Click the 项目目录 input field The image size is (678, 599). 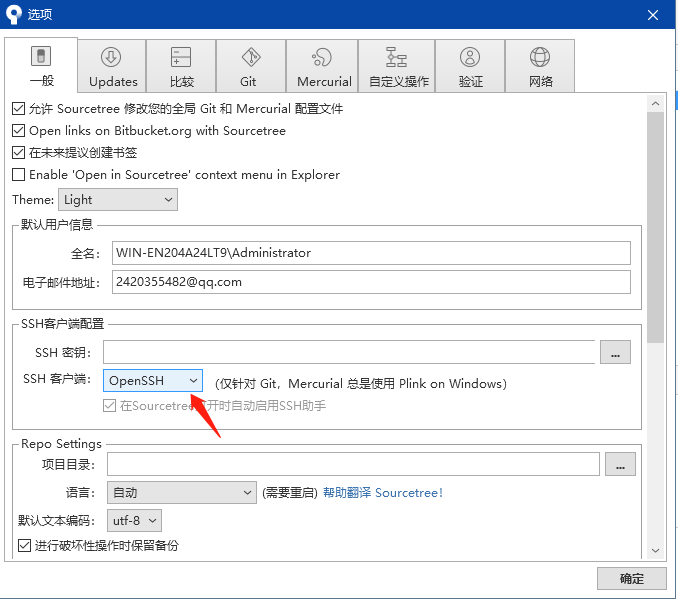point(353,464)
